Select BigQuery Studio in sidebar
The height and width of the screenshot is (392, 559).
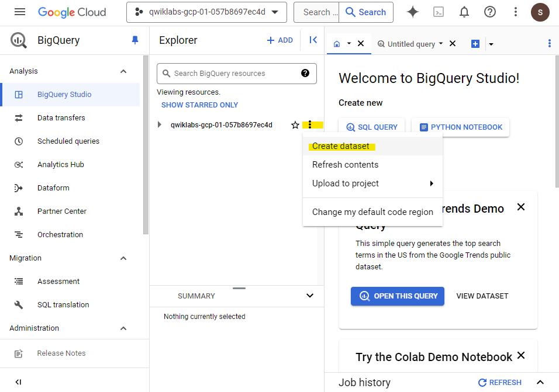tap(70, 95)
